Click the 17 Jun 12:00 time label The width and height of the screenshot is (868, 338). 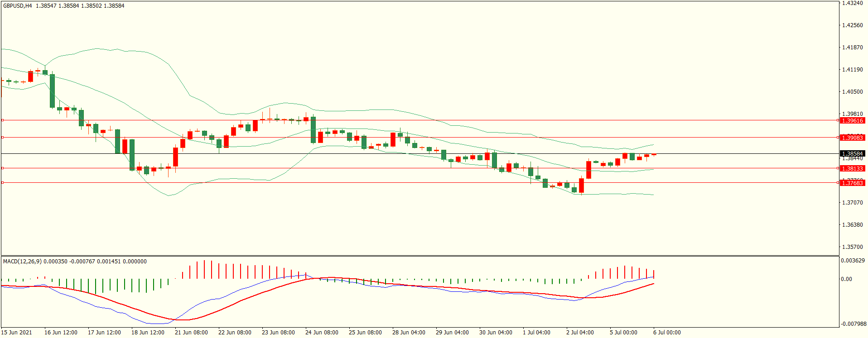point(104,333)
